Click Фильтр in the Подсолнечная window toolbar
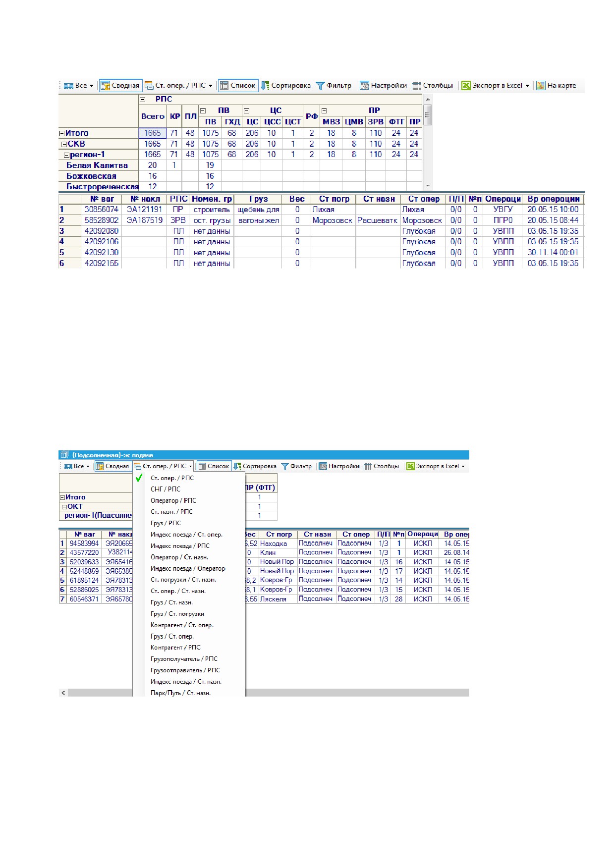The width and height of the screenshot is (614, 868). point(296,466)
